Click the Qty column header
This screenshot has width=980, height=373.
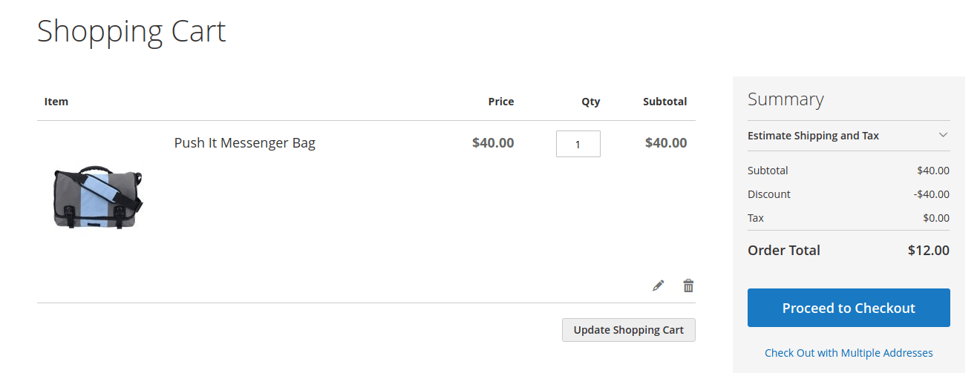coord(591,102)
